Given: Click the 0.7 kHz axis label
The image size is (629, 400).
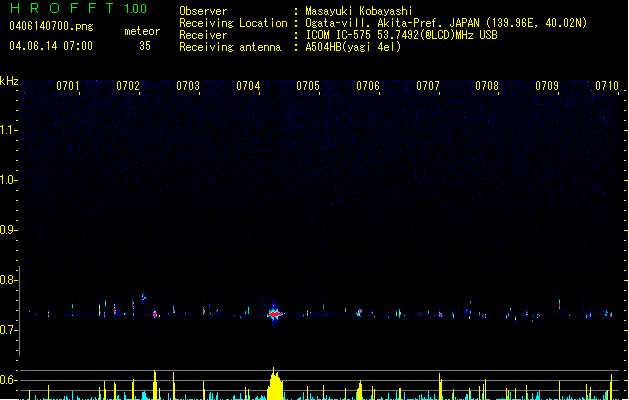Looking at the screenshot, I should (8, 330).
